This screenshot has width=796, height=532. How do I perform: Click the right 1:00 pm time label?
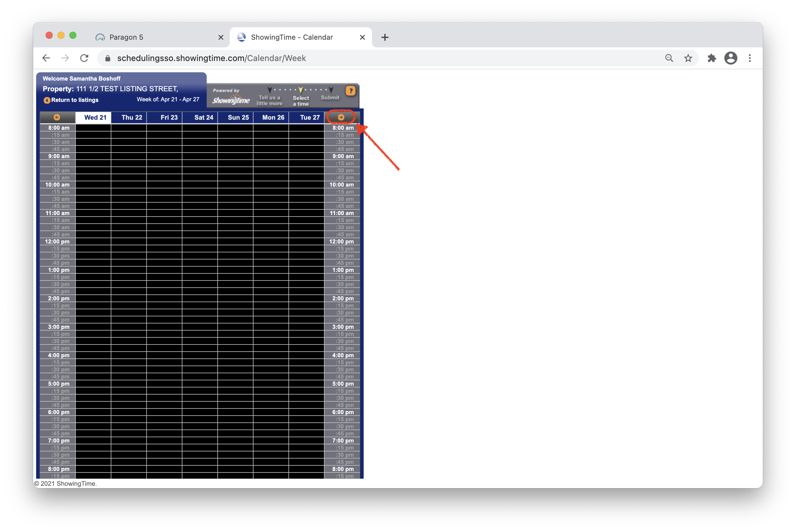[342, 270]
